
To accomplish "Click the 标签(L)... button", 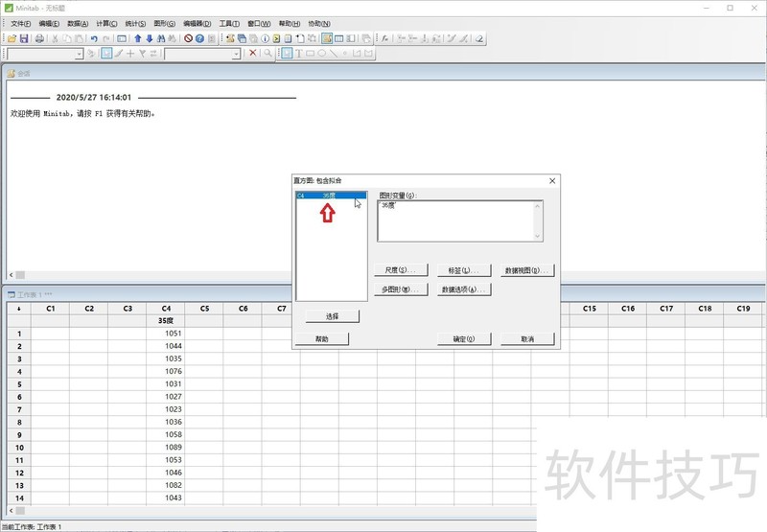I will (x=464, y=270).
